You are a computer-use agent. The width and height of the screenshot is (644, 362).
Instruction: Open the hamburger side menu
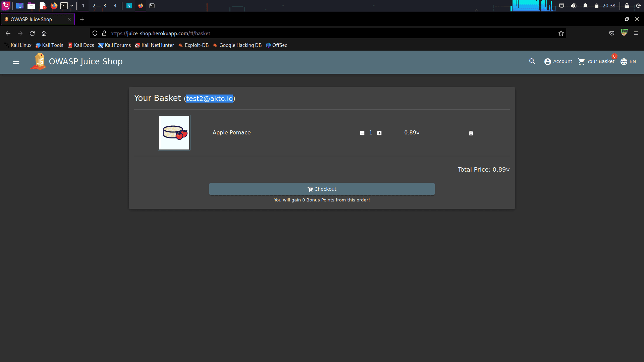click(16, 62)
